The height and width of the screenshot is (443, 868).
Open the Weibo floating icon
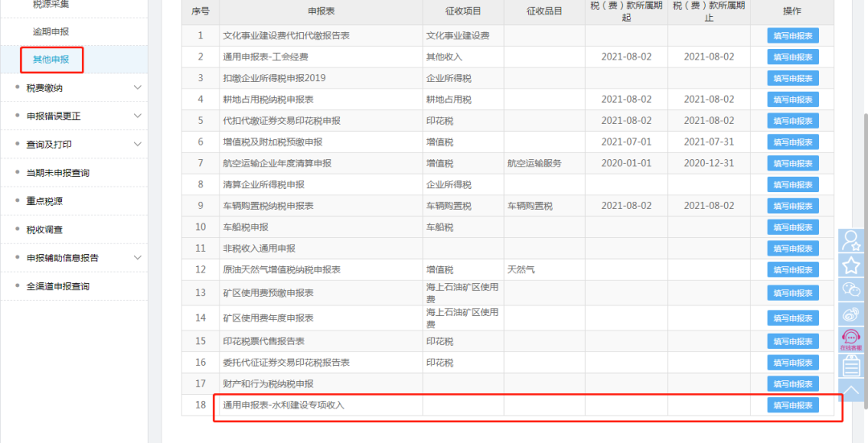(x=851, y=314)
